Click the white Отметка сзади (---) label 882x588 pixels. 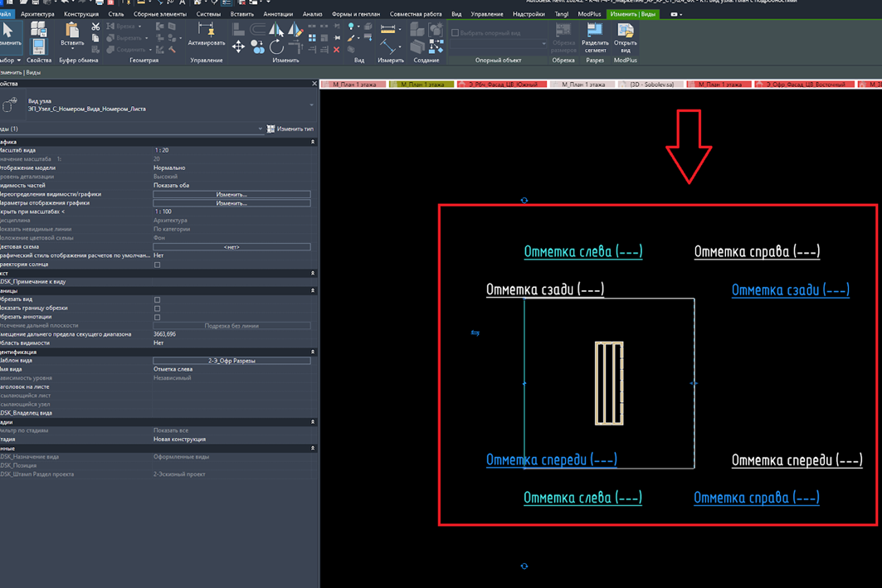tap(545, 289)
